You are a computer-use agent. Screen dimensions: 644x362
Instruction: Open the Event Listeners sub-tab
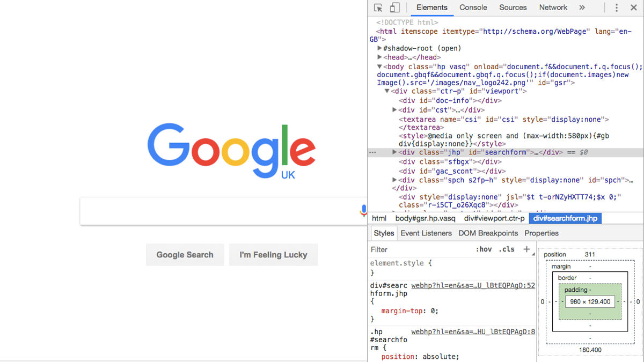pos(427,233)
